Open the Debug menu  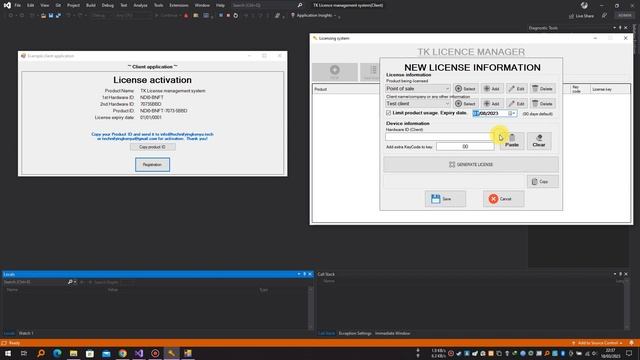point(108,5)
